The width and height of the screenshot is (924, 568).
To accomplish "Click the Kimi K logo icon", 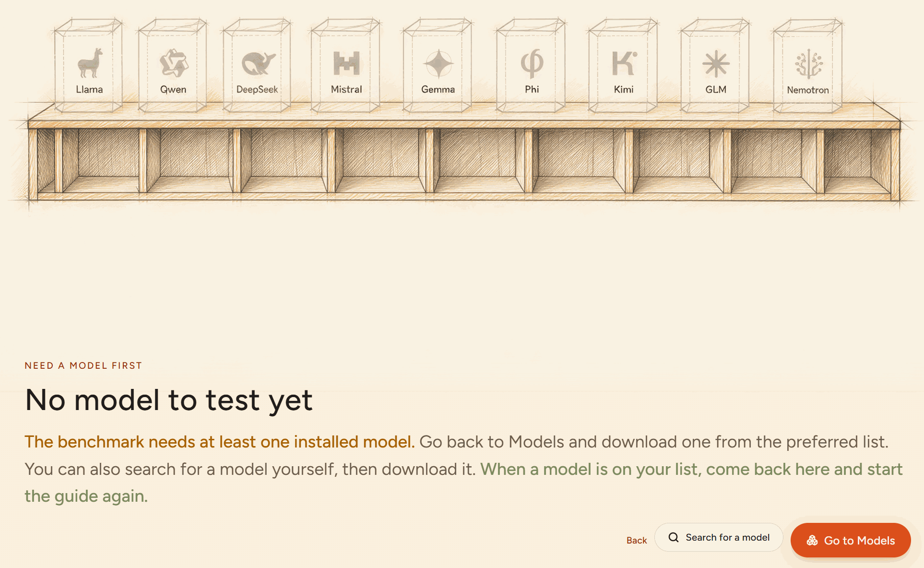I will click(624, 63).
